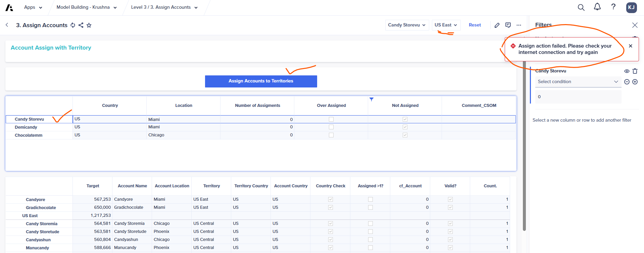This screenshot has height=253, width=644.
Task: Toggle Assigned >1? checkbox for Gradichocolate
Action: click(370, 207)
